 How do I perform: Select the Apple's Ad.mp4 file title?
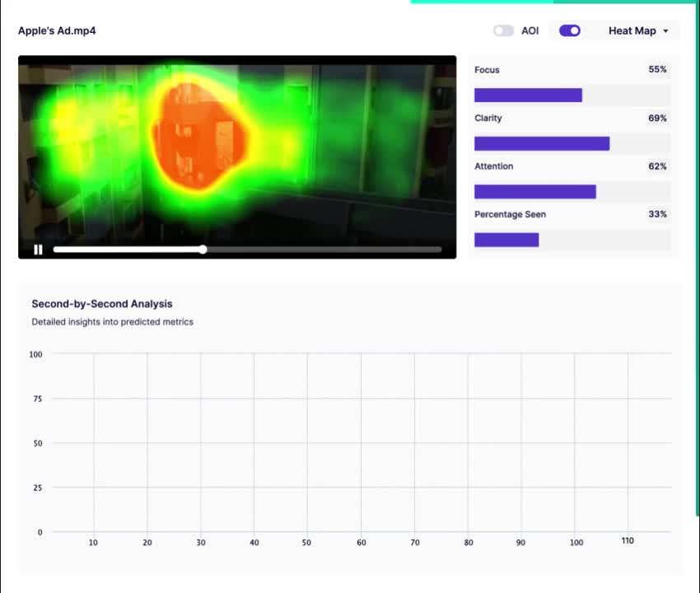pos(57,30)
